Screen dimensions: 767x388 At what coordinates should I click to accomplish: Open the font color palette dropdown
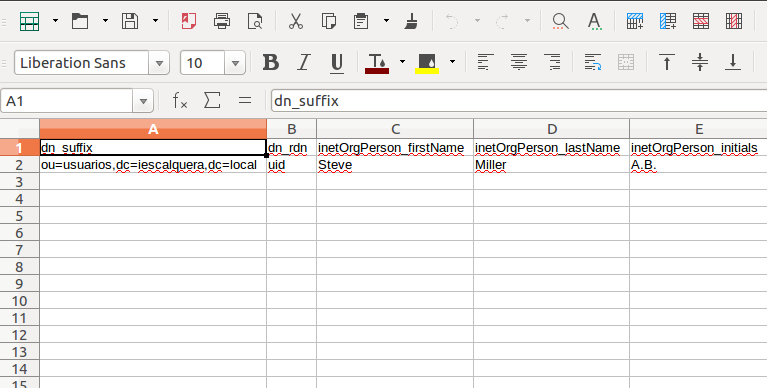point(402,62)
